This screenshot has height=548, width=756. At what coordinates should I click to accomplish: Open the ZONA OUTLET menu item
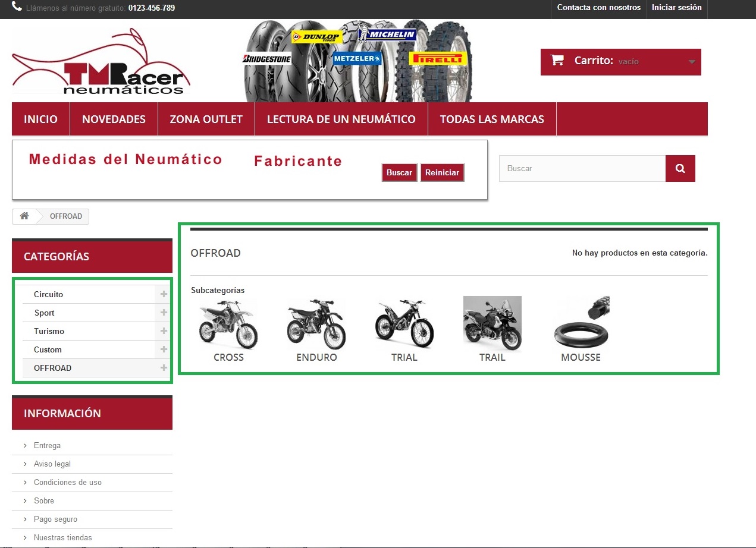pos(206,119)
